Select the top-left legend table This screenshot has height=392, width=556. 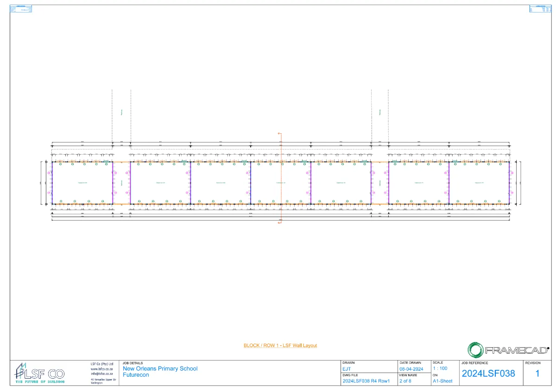tap(21, 9)
